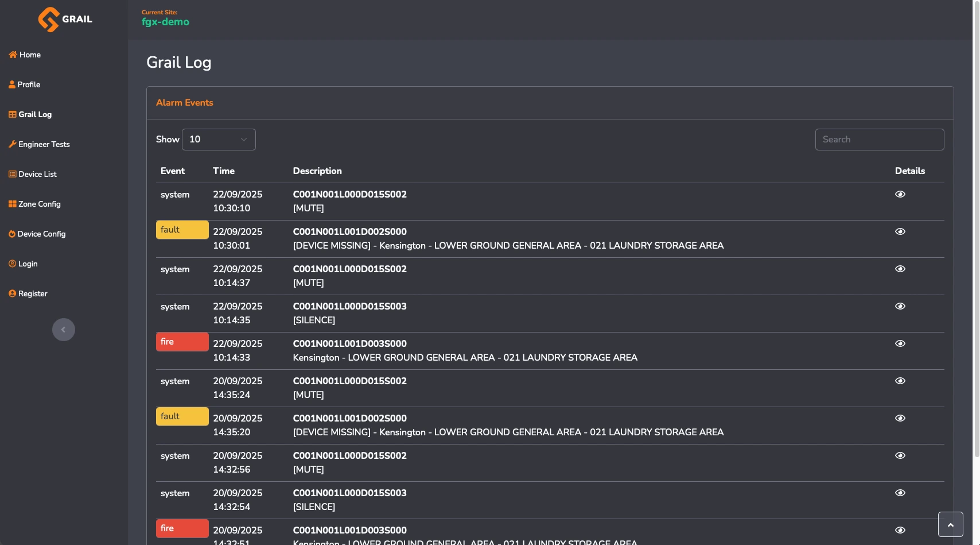The width and height of the screenshot is (980, 545).
Task: Click the Search input field
Action: pyautogui.click(x=879, y=140)
